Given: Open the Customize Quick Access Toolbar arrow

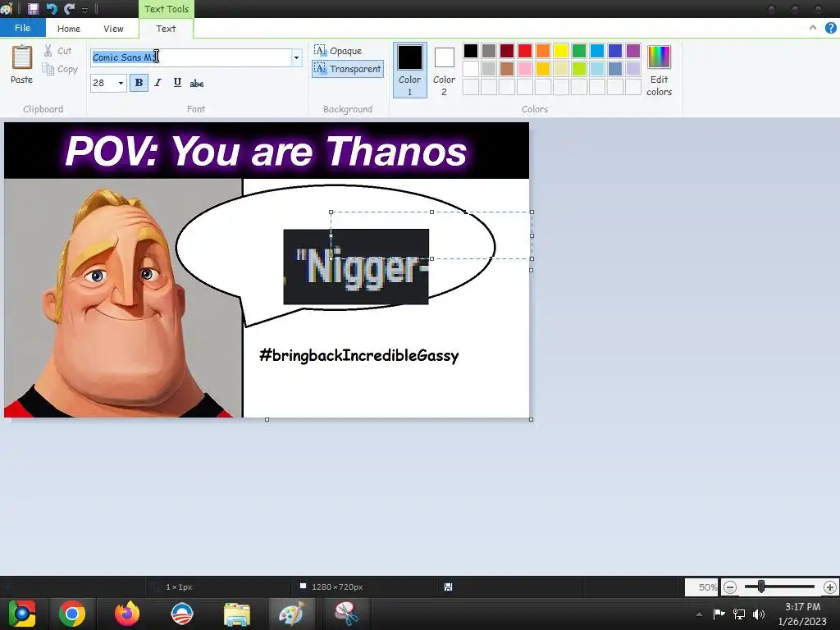Looking at the screenshot, I should point(84,10).
